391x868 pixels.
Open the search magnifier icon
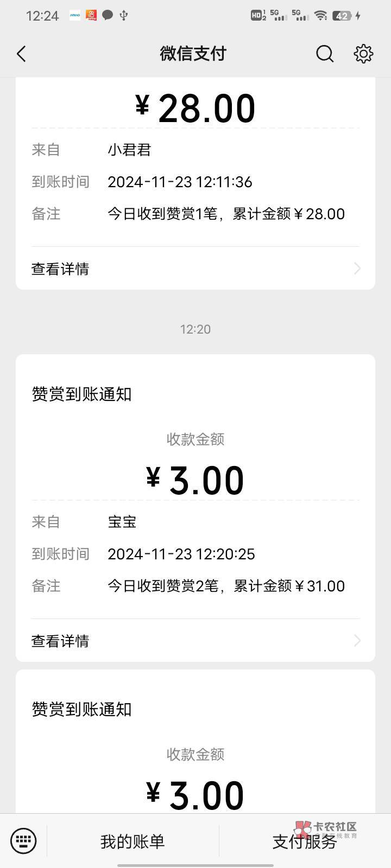point(324,54)
